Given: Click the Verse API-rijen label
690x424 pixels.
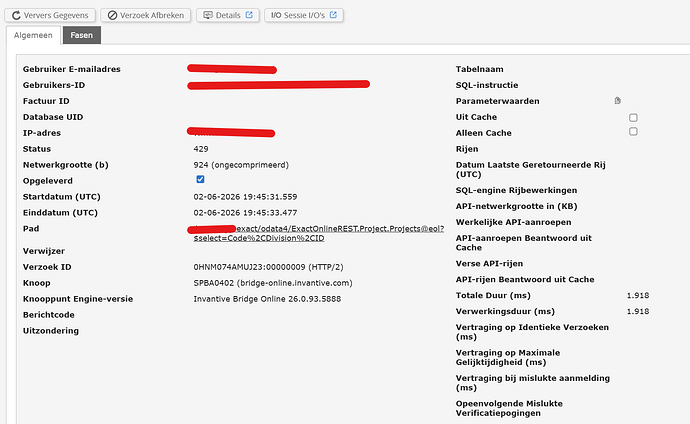Looking at the screenshot, I should click(x=489, y=263).
